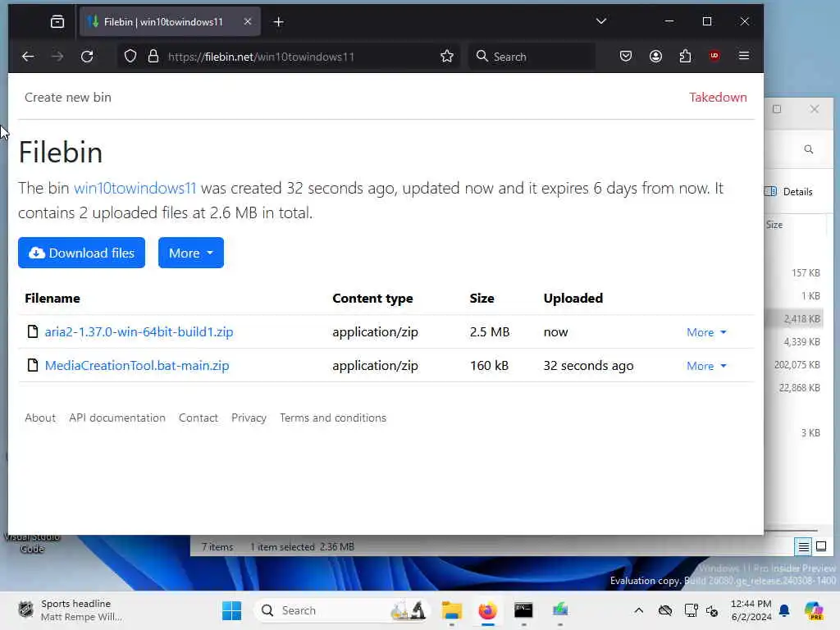Click the Filename column header
The width and height of the screenshot is (840, 630).
(52, 299)
